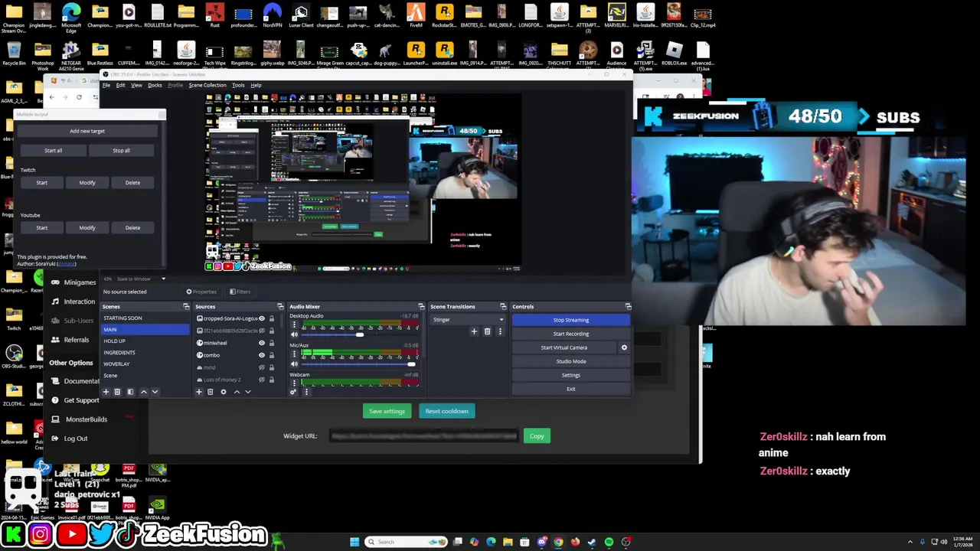Mute Desktop Audio speaker icon

coord(294,335)
